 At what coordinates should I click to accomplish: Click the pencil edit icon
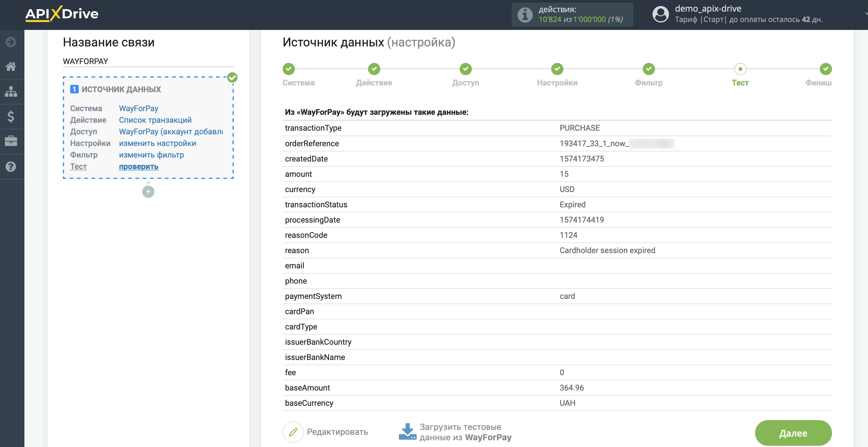coord(293,432)
